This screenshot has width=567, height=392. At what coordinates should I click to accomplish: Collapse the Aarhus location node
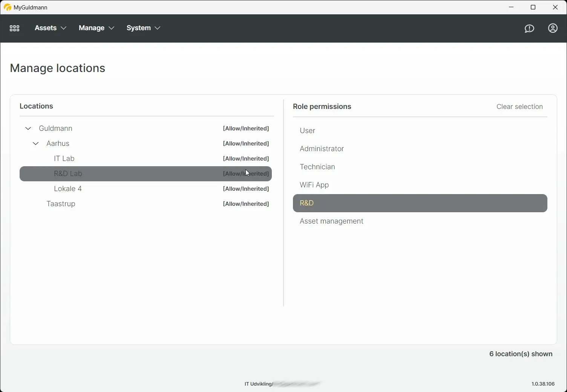[35, 143]
